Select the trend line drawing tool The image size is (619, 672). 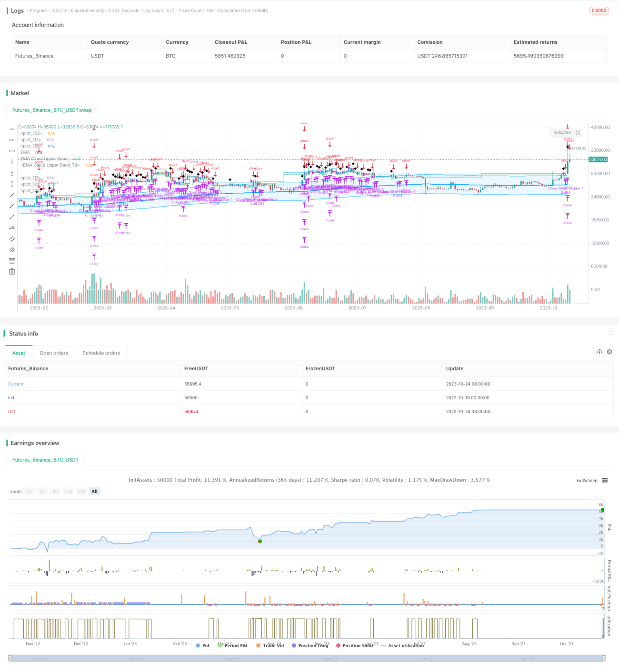[12, 195]
